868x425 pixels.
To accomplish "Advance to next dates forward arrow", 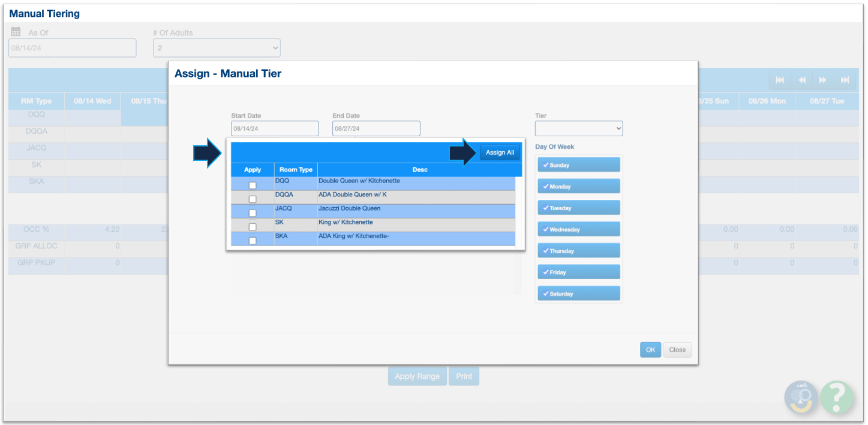I will coord(823,80).
